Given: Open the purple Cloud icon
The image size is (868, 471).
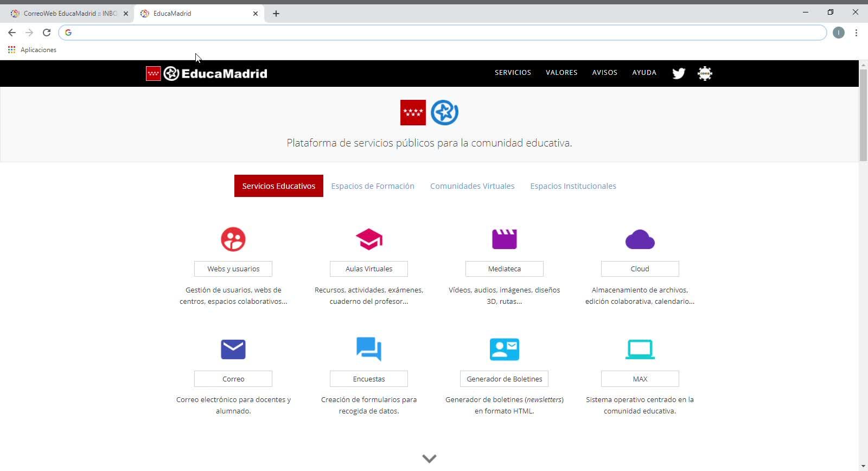Looking at the screenshot, I should tap(640, 239).
